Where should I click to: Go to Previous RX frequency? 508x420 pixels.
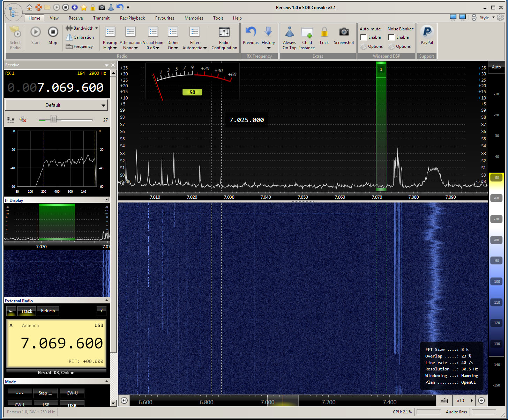(251, 32)
